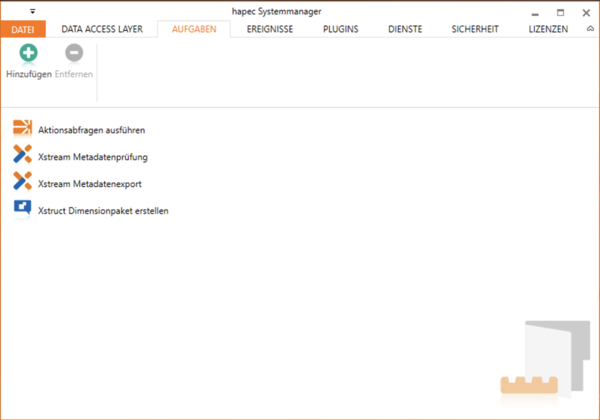The height and width of the screenshot is (420, 600).
Task: Click the green Hinzufügen plus icon
Action: [x=29, y=53]
